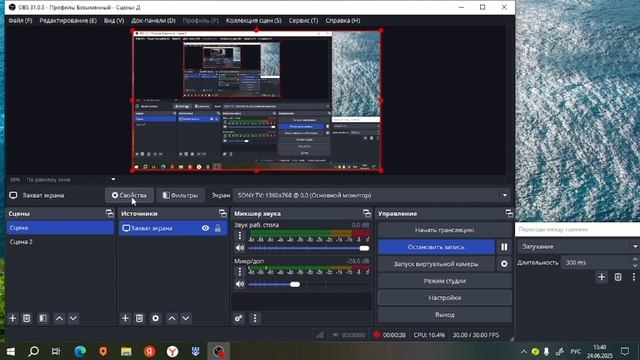
Task: Adjust Звук раб. стола volume slider
Action: 309,248
